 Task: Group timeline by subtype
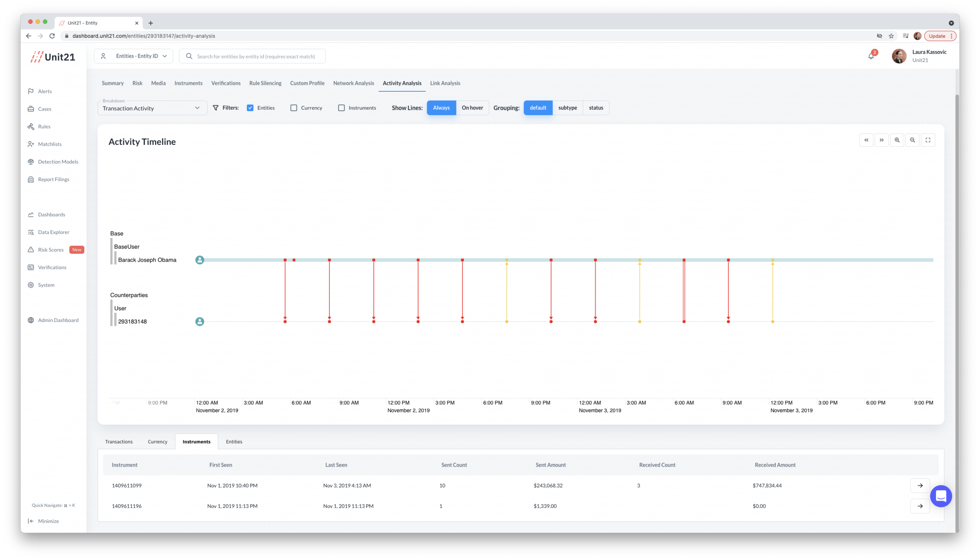567,108
